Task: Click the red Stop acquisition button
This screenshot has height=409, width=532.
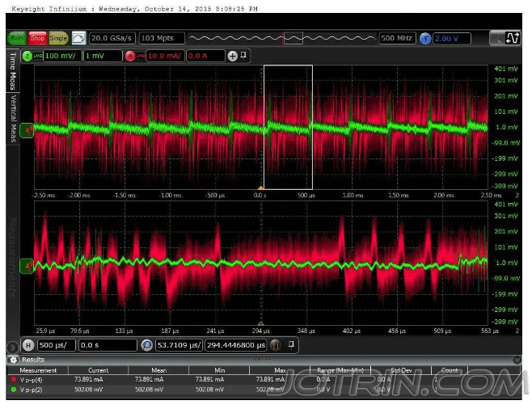Action: pyautogui.click(x=37, y=38)
